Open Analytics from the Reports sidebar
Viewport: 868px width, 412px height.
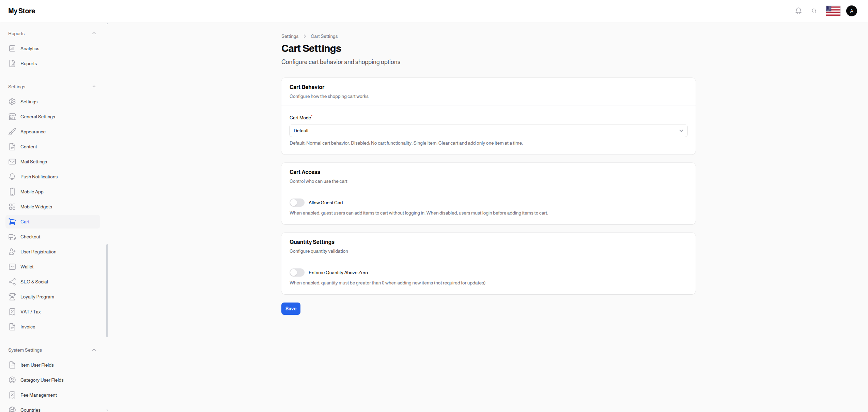29,48
